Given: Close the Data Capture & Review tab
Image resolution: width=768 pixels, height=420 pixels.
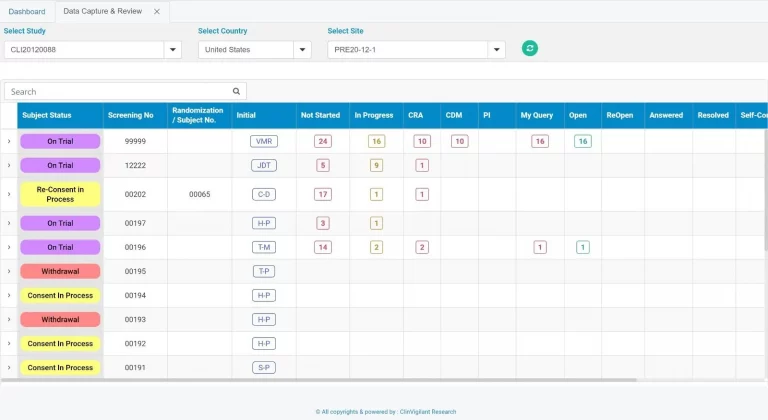Looking at the screenshot, I should coord(156,12).
